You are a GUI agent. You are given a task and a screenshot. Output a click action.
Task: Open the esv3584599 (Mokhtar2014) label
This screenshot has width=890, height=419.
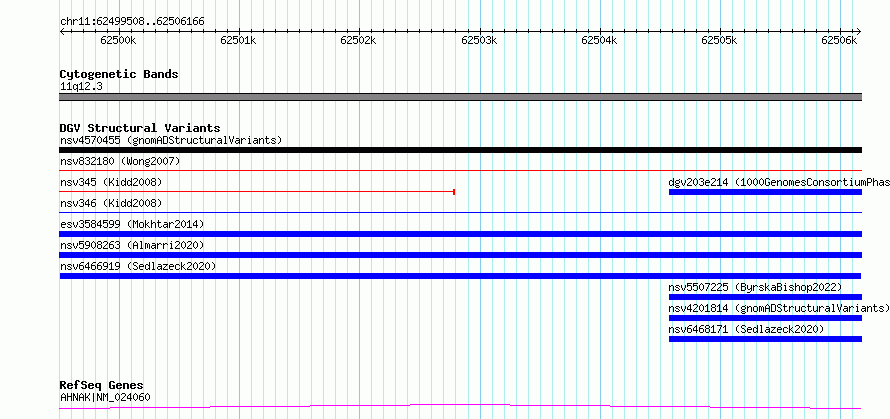click(132, 224)
